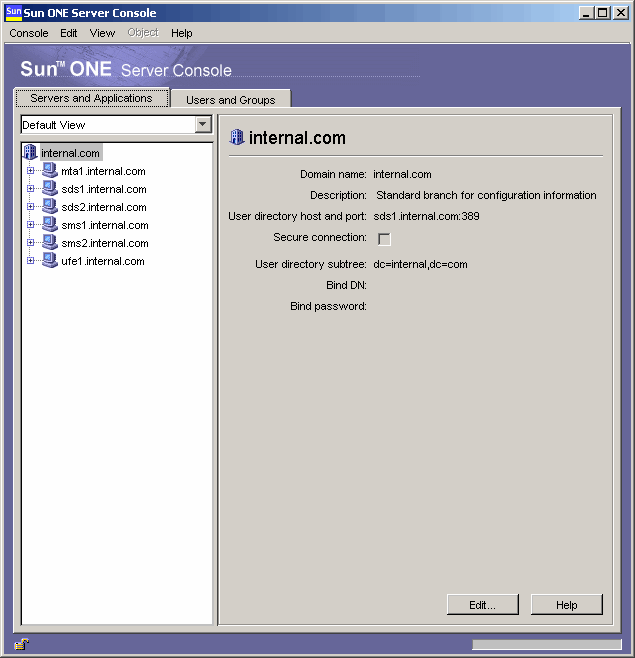Select sms2.internal.com label in tree
The width and height of the screenshot is (635, 658).
[105, 243]
